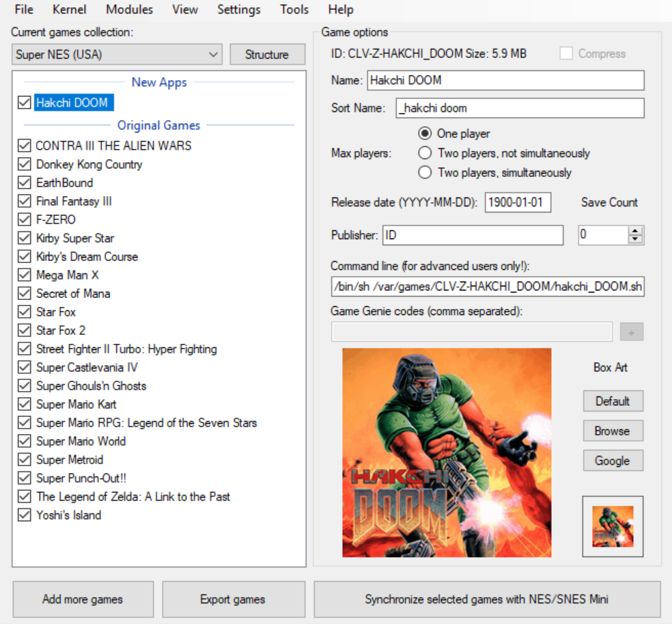
Task: Click the Add more games button
Action: [x=83, y=599]
